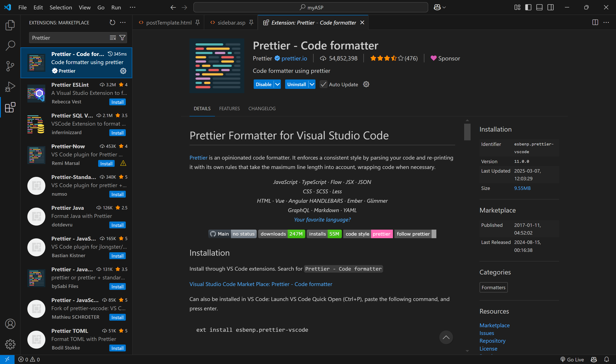Image resolution: width=616 pixels, height=364 pixels.
Task: Toggle the bottom panel visibility
Action: point(539,7)
